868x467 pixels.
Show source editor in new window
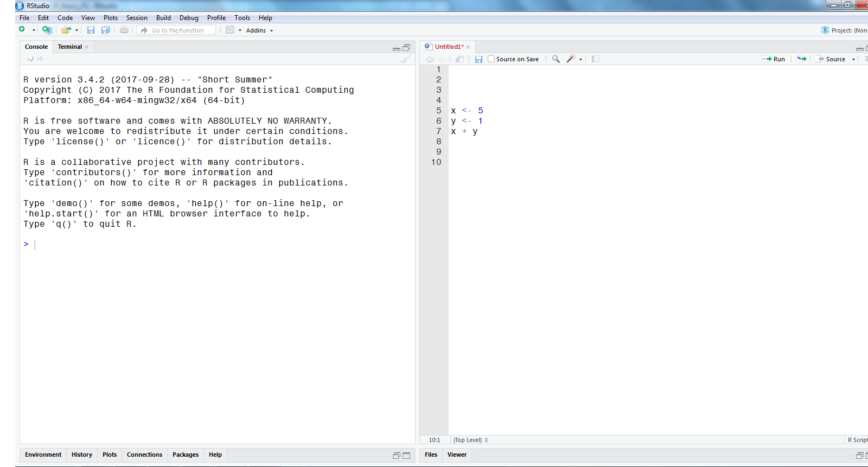pos(459,59)
